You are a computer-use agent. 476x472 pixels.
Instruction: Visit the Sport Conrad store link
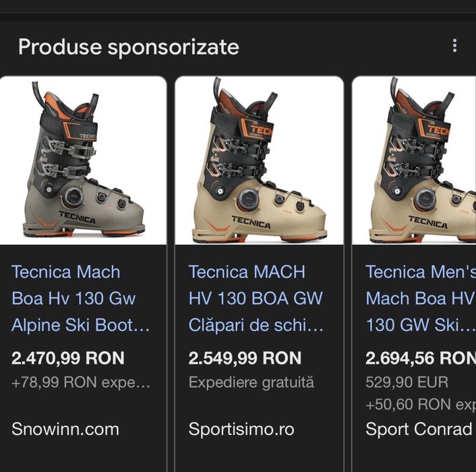[419, 429]
